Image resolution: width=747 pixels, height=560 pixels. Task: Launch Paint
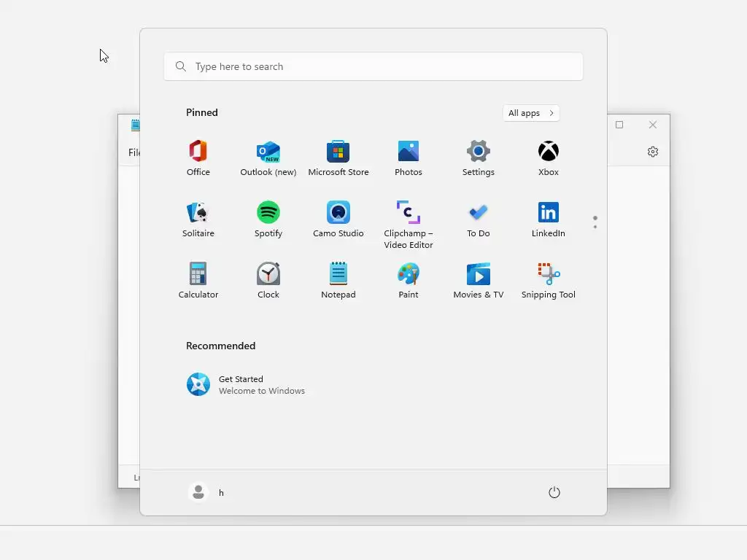(x=409, y=281)
